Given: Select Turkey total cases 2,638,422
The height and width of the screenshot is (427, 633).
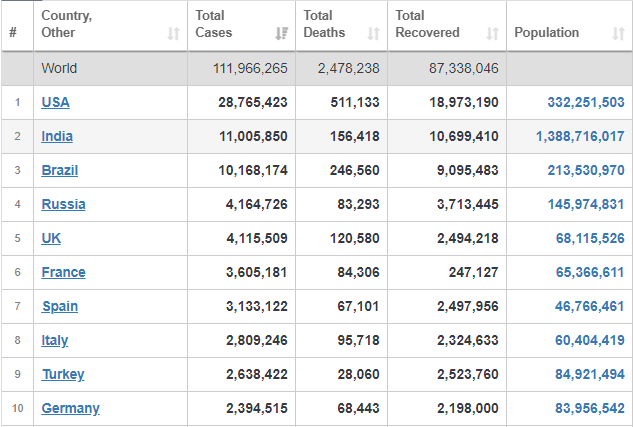Looking at the screenshot, I should click(x=257, y=374).
